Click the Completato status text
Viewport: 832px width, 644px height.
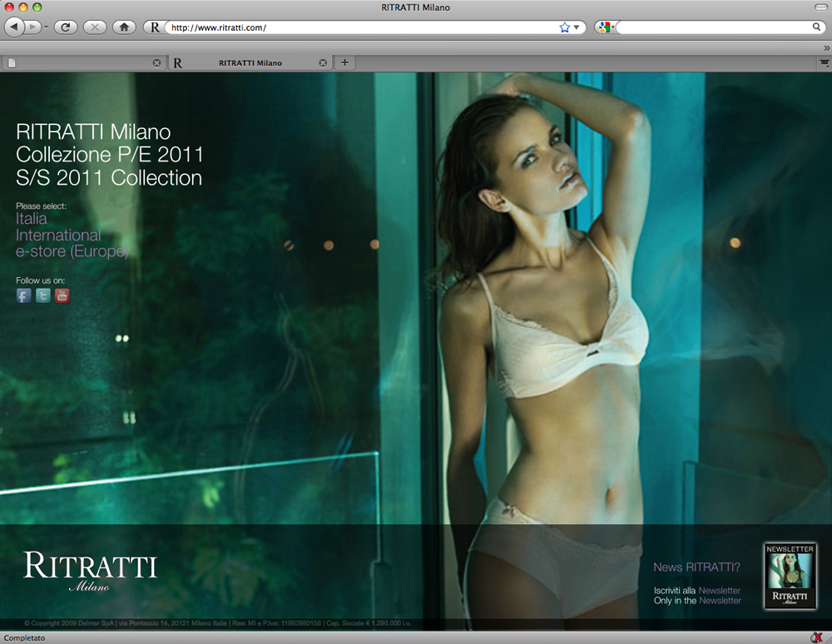24,637
